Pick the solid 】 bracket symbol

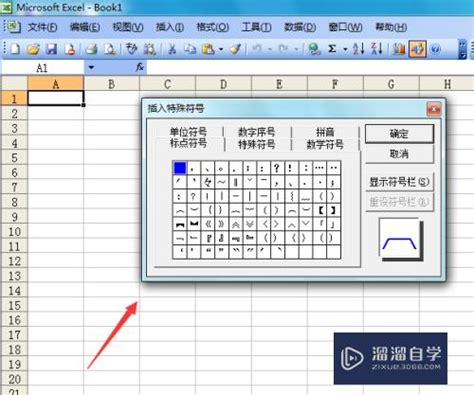pyautogui.click(x=333, y=210)
